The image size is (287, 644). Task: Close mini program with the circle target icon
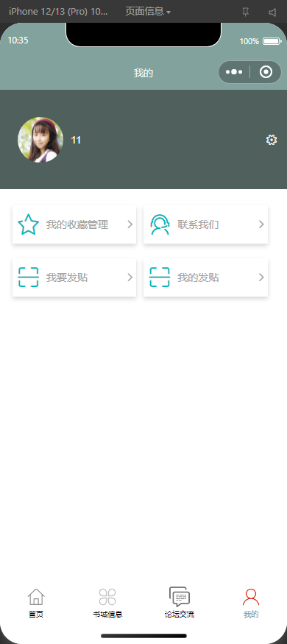point(266,72)
